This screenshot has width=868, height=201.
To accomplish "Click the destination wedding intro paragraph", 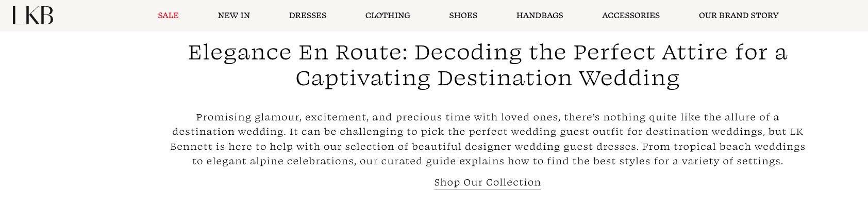I will click(x=488, y=139).
